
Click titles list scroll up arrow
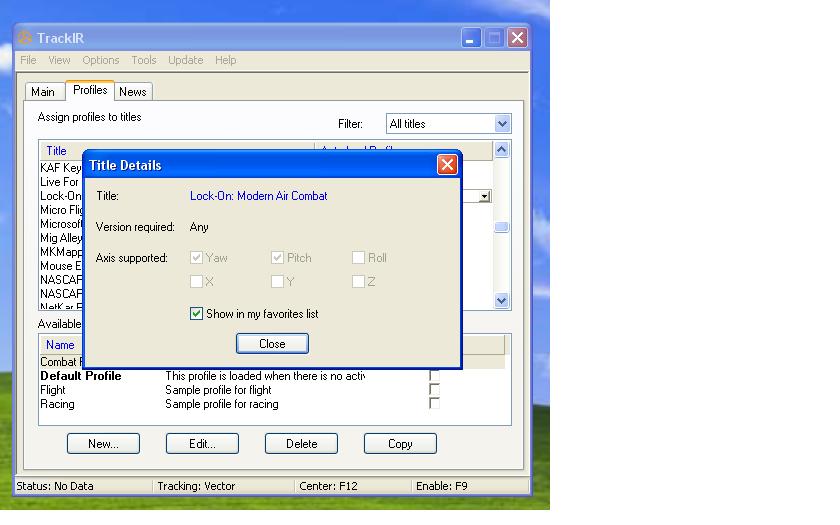tap(501, 149)
